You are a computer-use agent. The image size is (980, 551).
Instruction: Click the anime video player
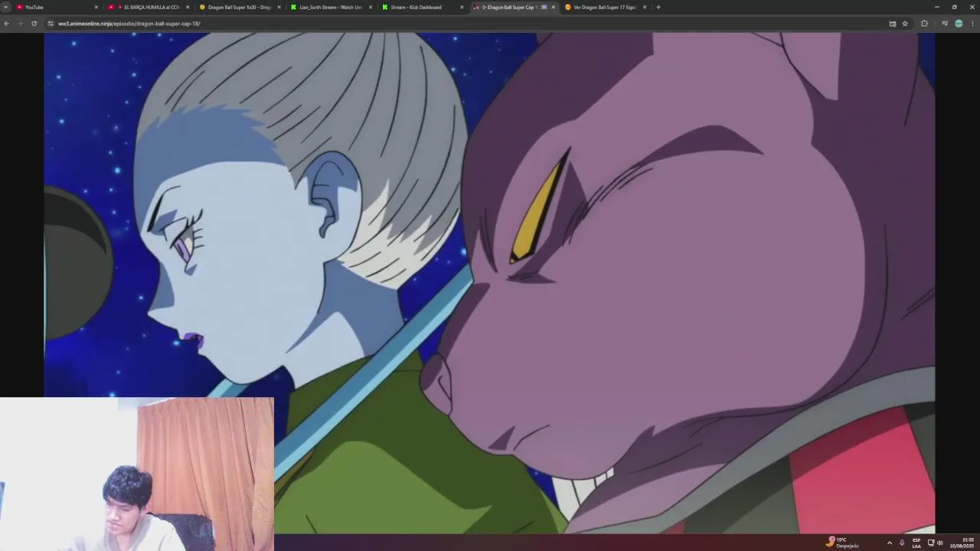489,282
